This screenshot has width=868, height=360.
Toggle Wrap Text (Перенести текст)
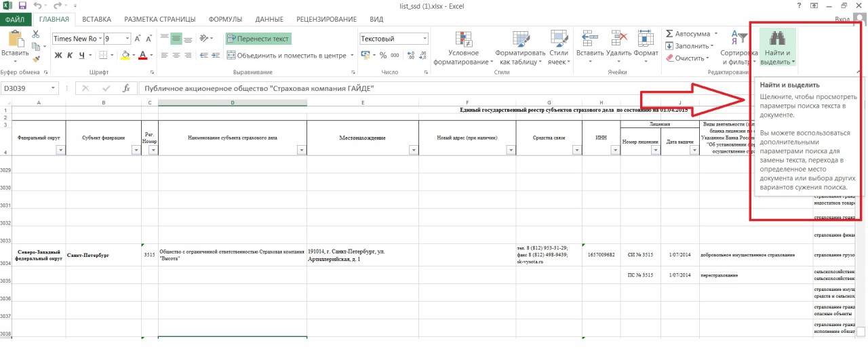tap(258, 39)
